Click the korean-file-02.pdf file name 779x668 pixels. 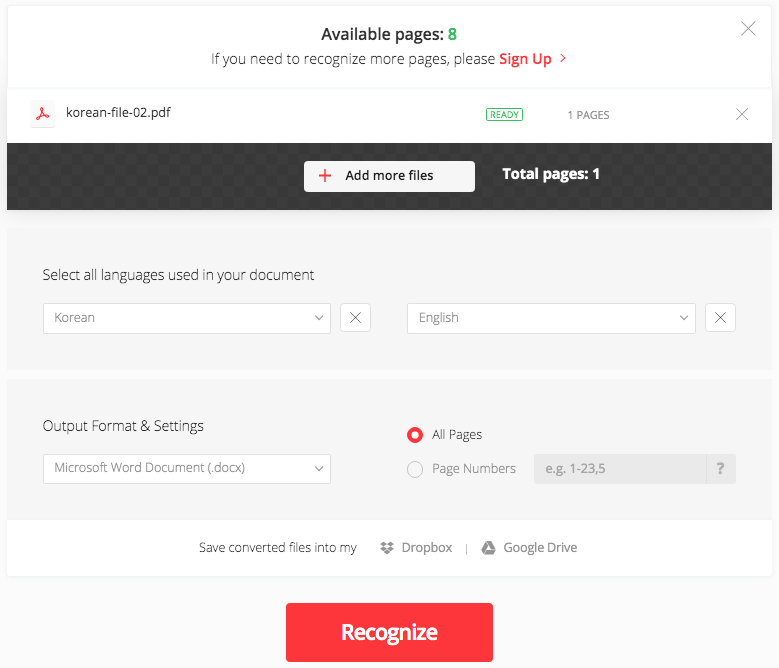118,113
